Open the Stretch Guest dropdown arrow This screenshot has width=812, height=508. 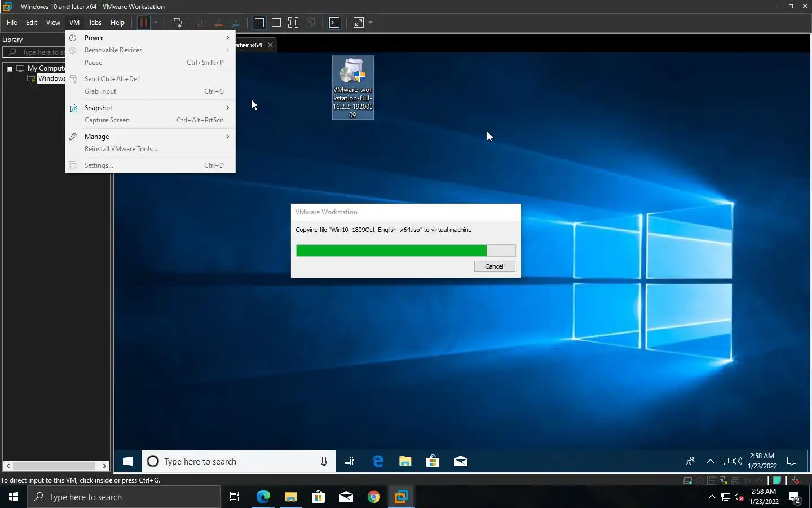click(370, 23)
